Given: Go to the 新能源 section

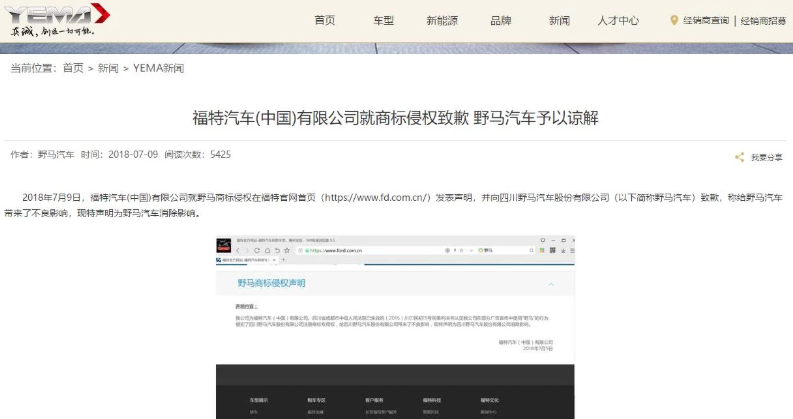Looking at the screenshot, I should click(442, 21).
